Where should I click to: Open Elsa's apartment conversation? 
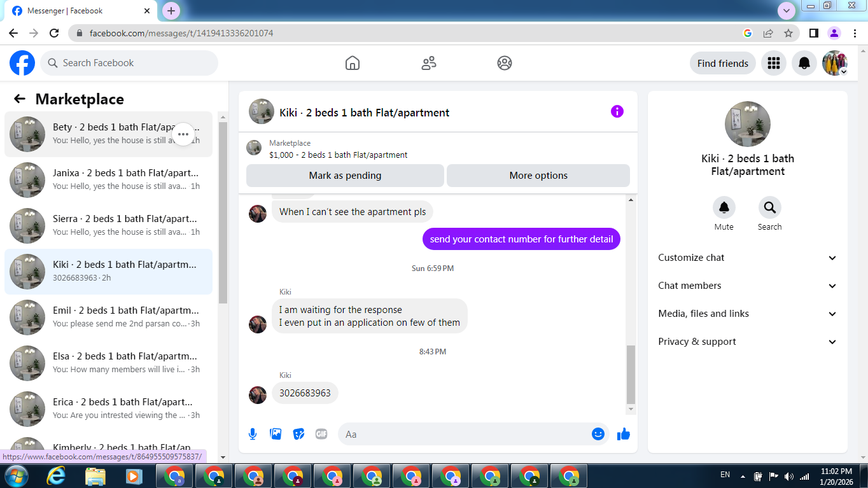coord(108,363)
